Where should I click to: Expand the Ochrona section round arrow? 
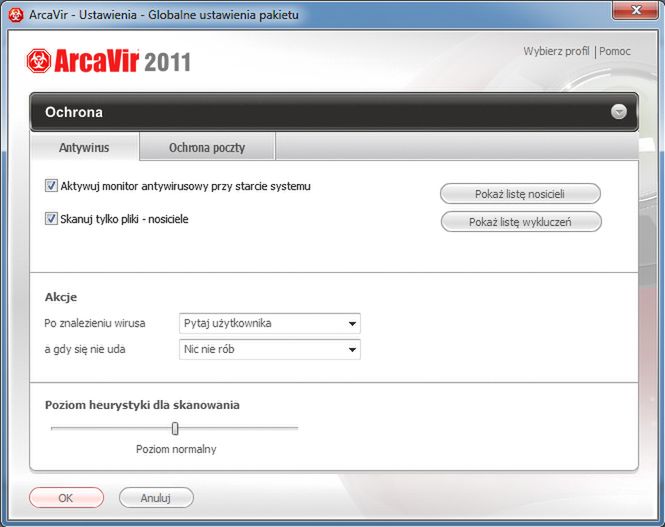(618, 112)
